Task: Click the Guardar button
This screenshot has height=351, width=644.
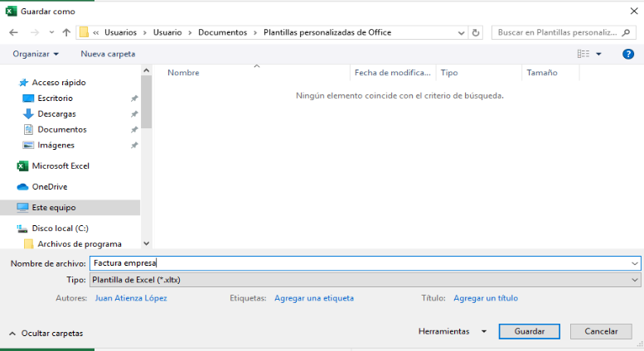Action: [x=530, y=331]
